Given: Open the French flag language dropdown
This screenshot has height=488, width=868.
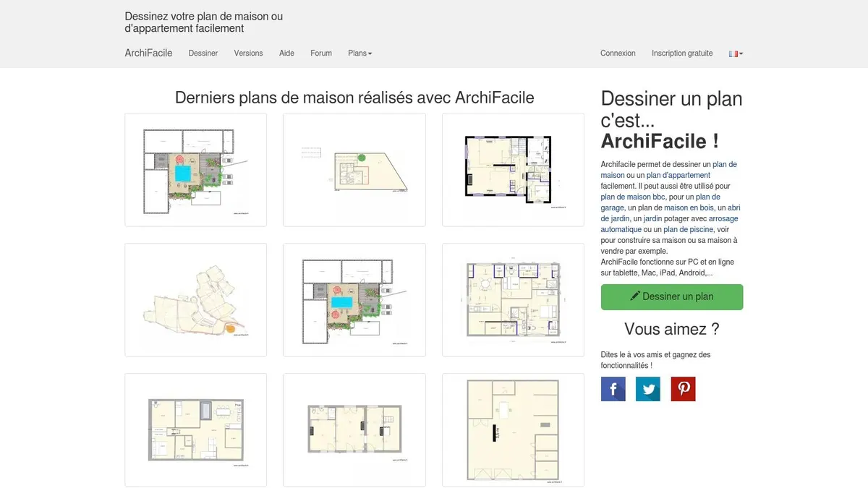Looking at the screenshot, I should tap(736, 53).
